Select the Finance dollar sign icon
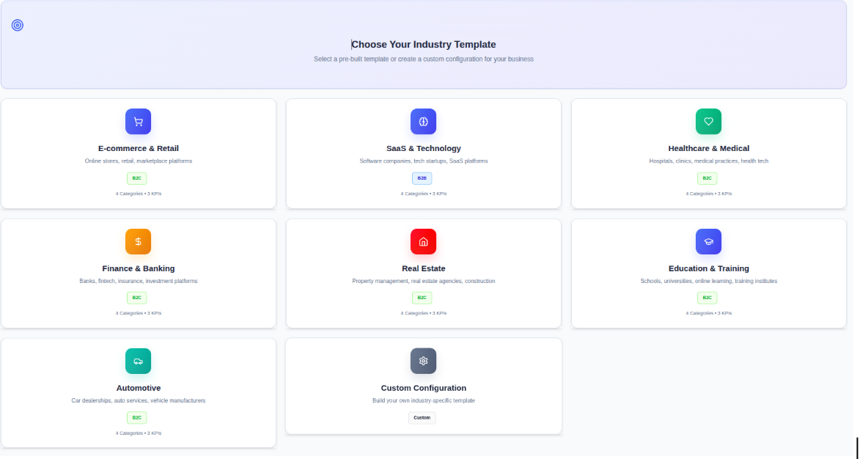 (139, 241)
